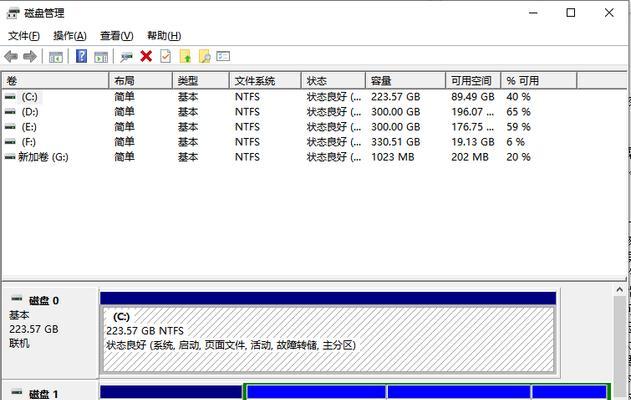This screenshot has width=631, height=400.
Task: Open Help via the blue question mark icon
Action: [x=81, y=56]
